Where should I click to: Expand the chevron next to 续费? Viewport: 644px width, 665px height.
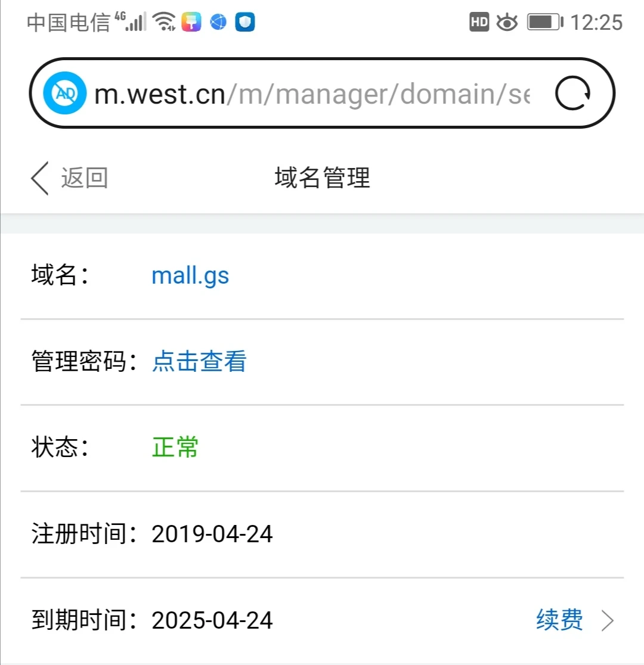click(x=607, y=621)
